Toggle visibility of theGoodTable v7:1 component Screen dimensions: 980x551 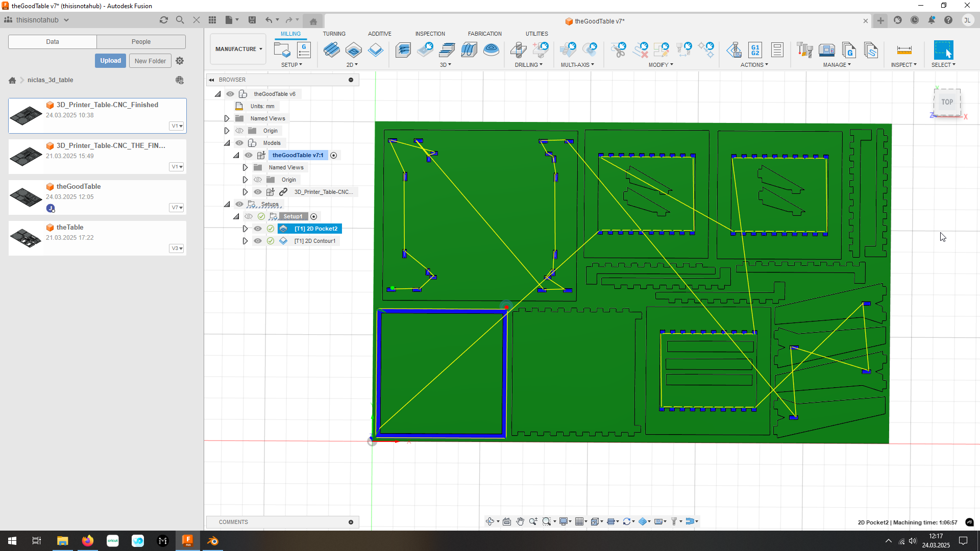(249, 155)
